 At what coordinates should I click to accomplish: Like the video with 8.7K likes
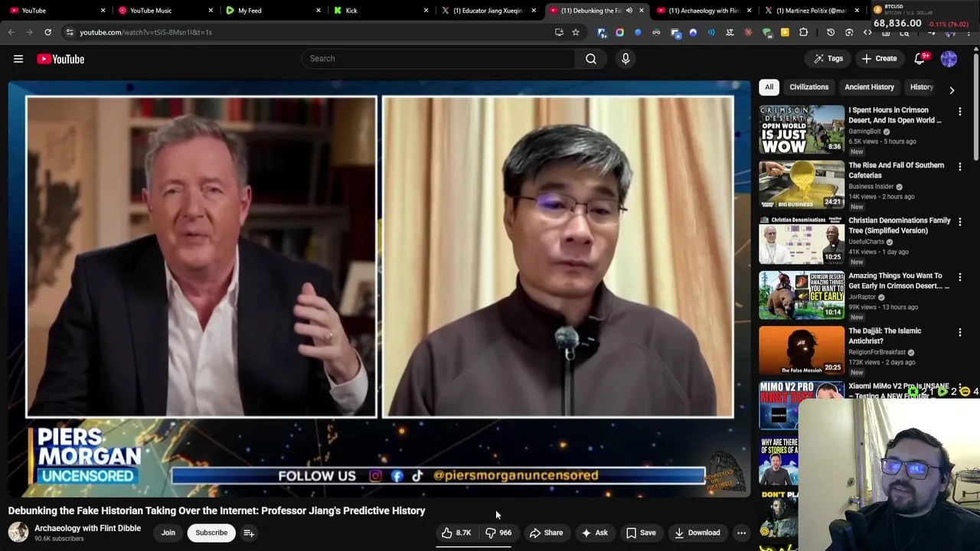point(457,533)
